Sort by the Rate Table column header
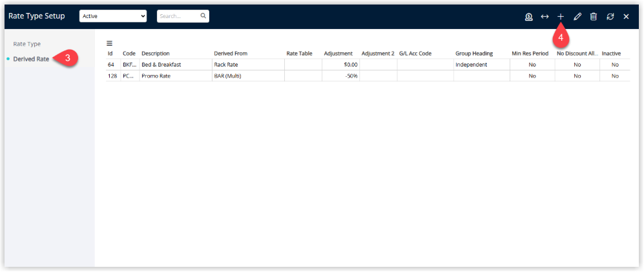Image resolution: width=644 pixels, height=272 pixels. point(300,54)
